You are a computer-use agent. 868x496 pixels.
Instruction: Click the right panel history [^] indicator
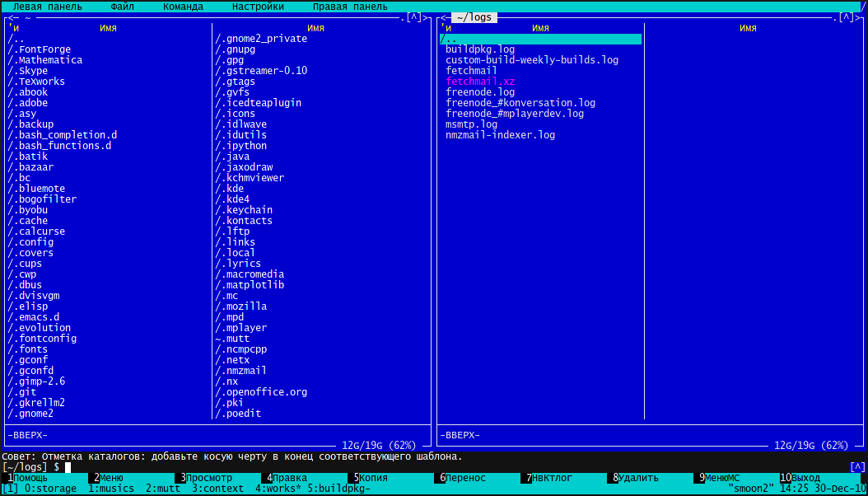847,17
